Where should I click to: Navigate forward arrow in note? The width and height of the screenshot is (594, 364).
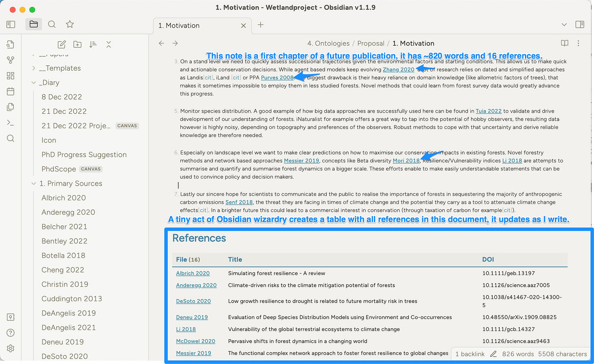pos(175,43)
